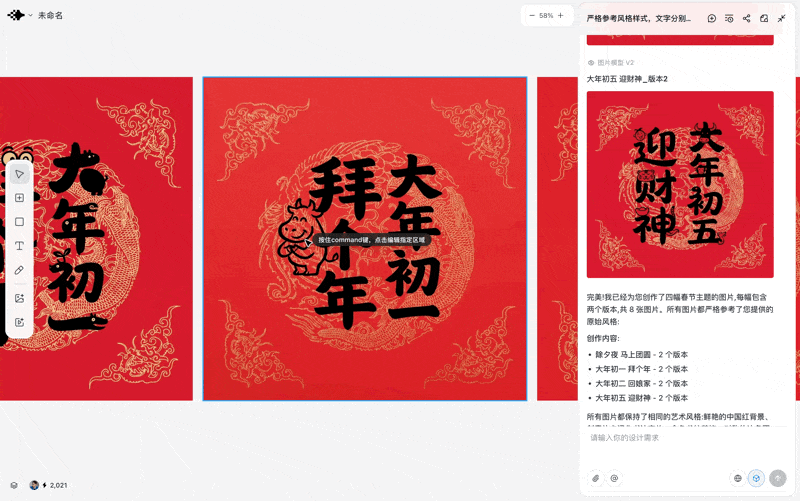
Task: Open the logo dropdown menu arrow
Action: click(x=31, y=15)
